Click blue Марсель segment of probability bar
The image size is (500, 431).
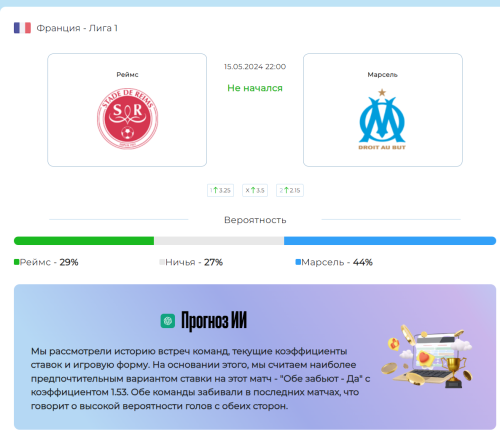click(x=390, y=241)
